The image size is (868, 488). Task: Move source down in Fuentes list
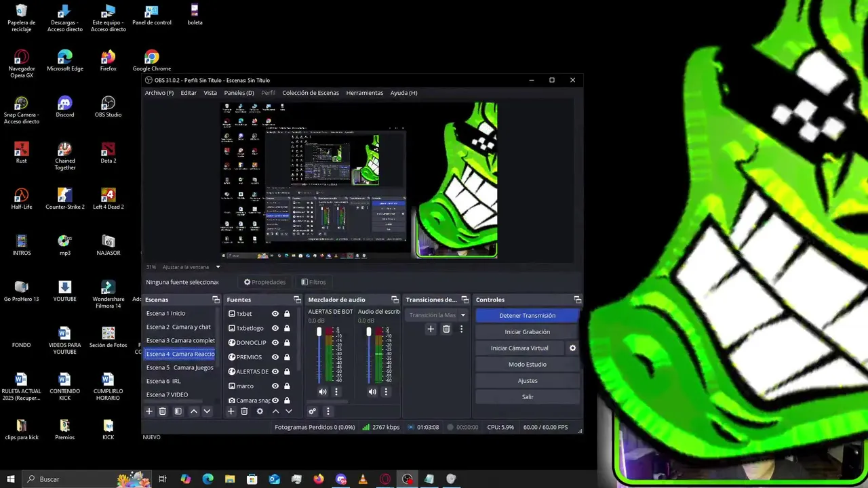pos(289,411)
